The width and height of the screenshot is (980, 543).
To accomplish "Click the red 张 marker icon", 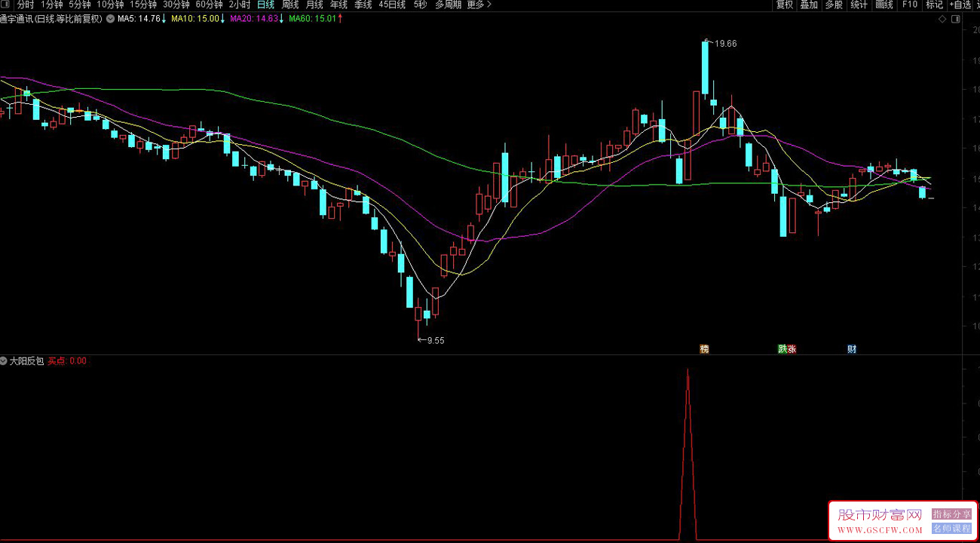I will tap(792, 349).
